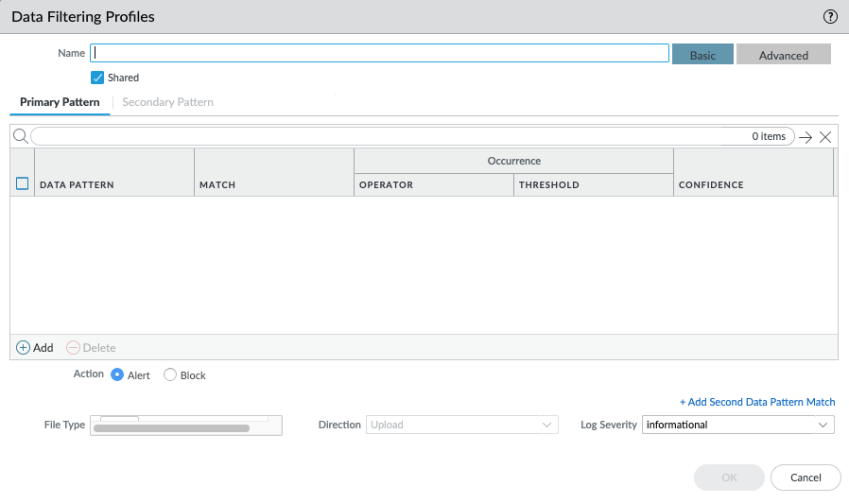The width and height of the screenshot is (849, 504).
Task: Click Add Second Data Pattern Match link
Action: tap(757, 402)
